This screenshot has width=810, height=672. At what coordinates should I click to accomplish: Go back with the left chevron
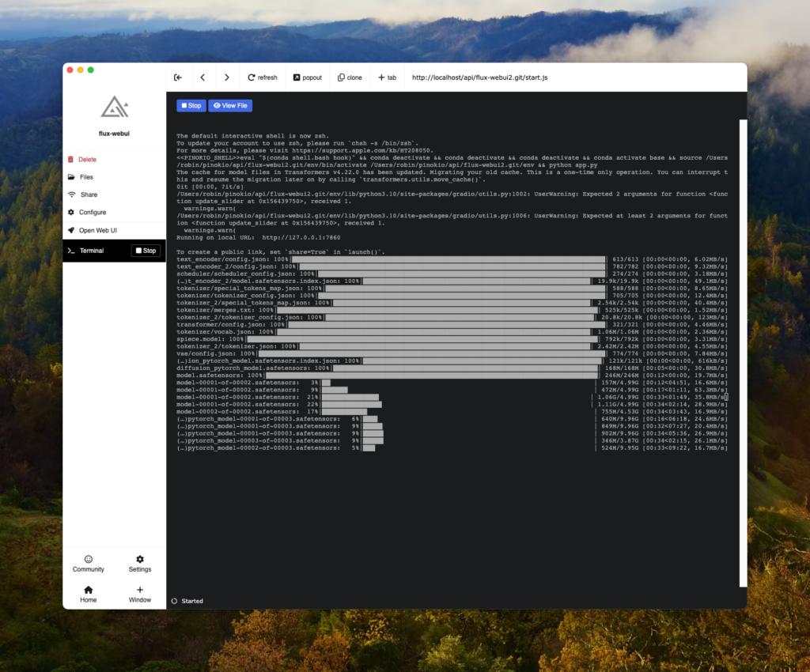[x=202, y=77]
